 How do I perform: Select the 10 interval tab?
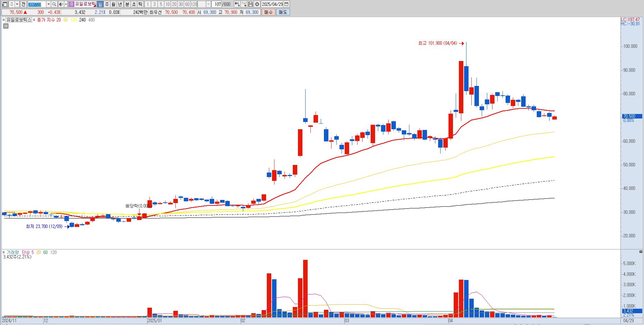(x=167, y=4)
